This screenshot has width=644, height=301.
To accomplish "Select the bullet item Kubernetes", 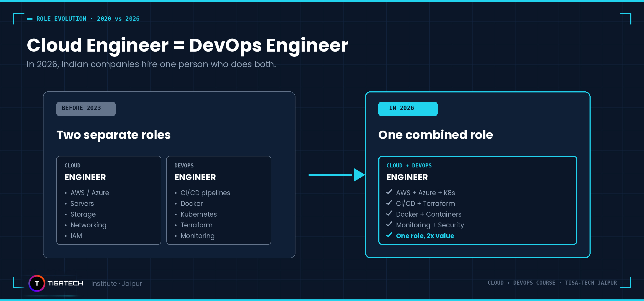I will pos(199,214).
